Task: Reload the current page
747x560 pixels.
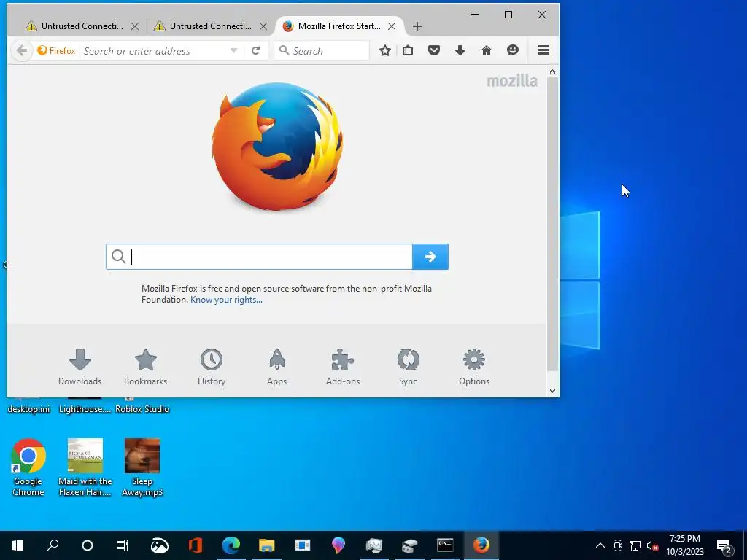Action: [255, 50]
